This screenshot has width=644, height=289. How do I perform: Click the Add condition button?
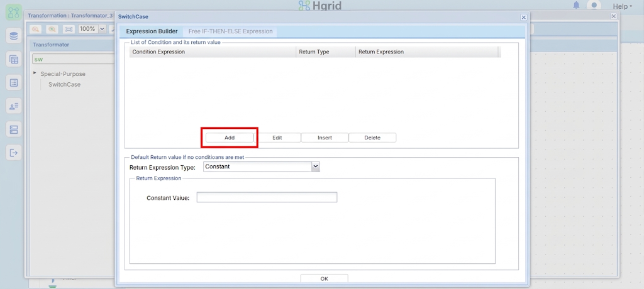(x=229, y=138)
